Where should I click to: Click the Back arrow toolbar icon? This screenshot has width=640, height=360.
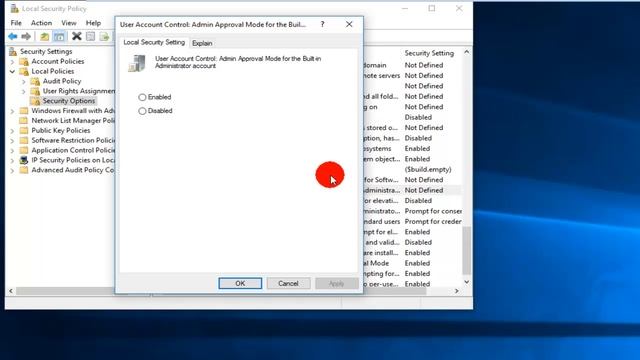(x=13, y=37)
